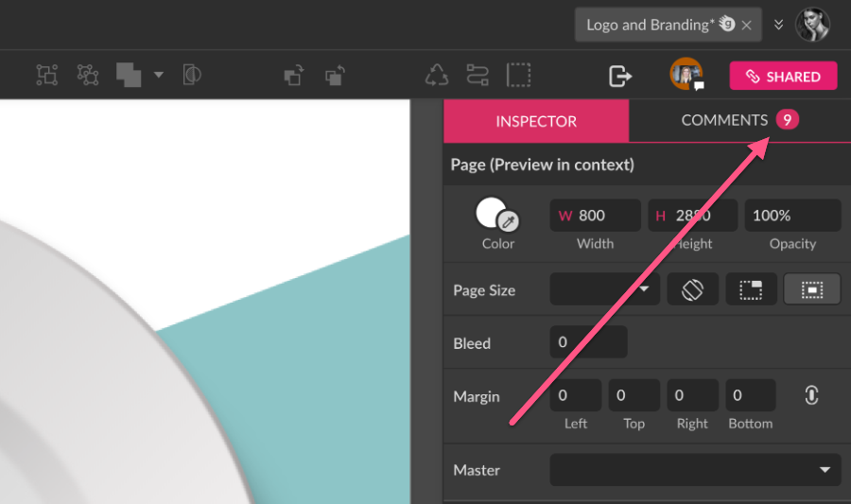This screenshot has width=851, height=504.
Task: Click the bring forward icon
Action: click(294, 76)
